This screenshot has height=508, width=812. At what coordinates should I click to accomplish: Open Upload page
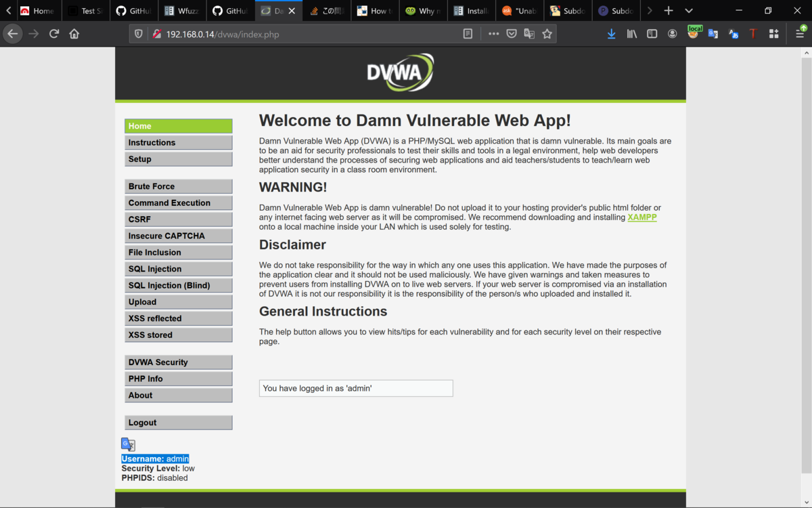179,302
